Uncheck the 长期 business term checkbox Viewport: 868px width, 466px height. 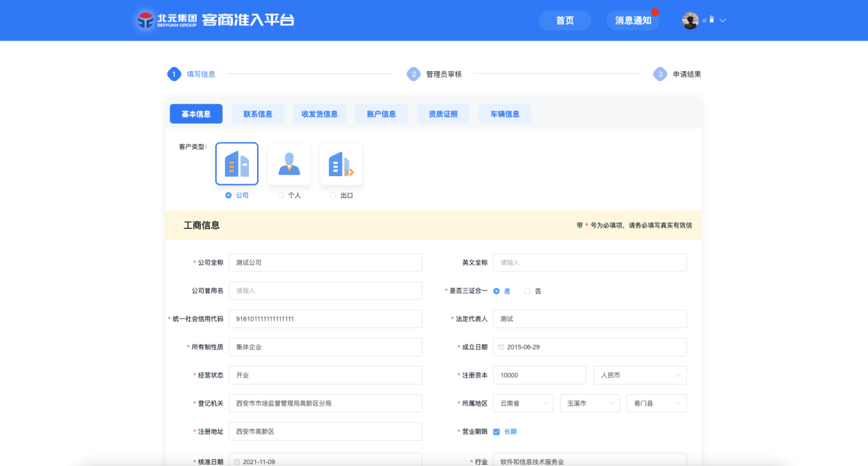coord(496,432)
